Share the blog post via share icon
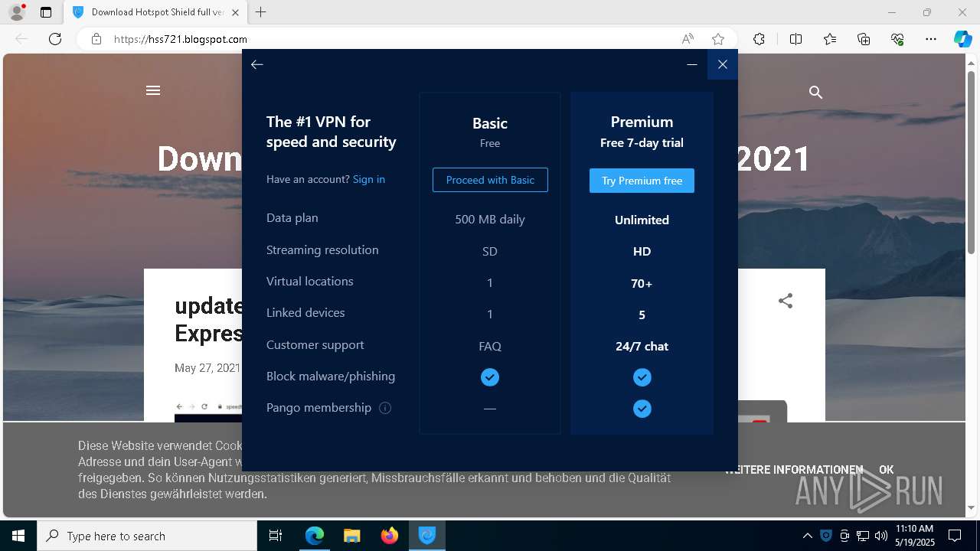Screen dimensions: 980x551 click(785, 301)
